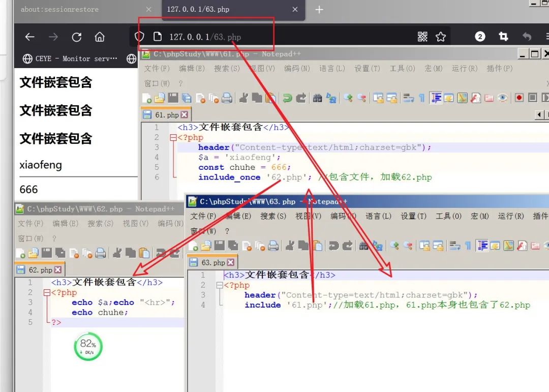The width and height of the screenshot is (549, 392).
Task: Toggle Indent guide icon in 61.php window toolbar
Action: click(436, 98)
